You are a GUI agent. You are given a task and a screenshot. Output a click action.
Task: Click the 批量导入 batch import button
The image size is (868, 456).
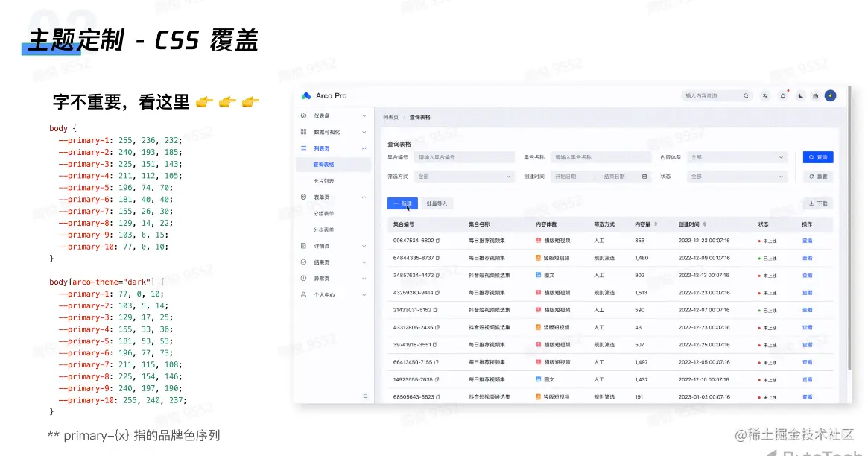tap(437, 203)
